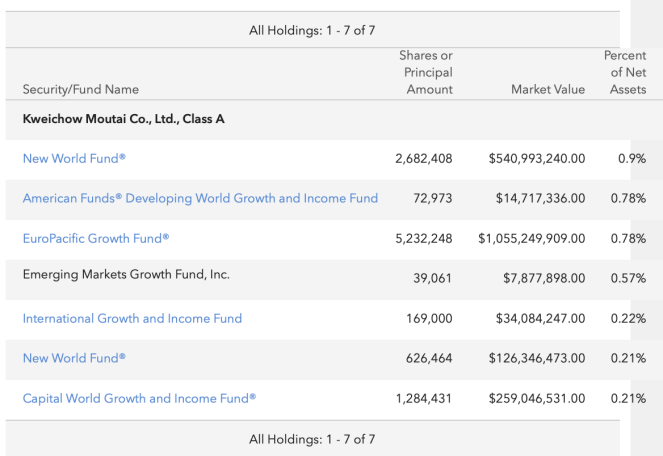
Task: Open New World Fund link with 2,682,408 shares
Action: tap(74, 158)
